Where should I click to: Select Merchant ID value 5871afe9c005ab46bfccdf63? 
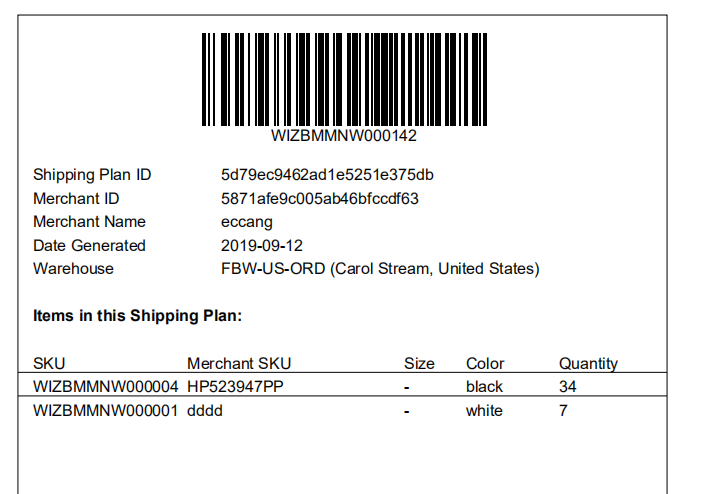320,198
